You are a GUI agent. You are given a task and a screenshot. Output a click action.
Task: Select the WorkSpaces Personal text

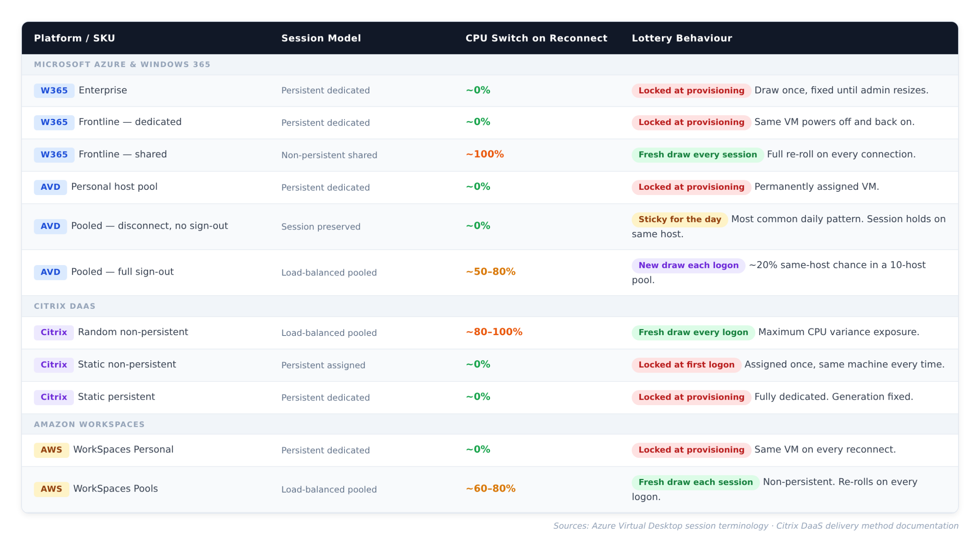coord(123,449)
